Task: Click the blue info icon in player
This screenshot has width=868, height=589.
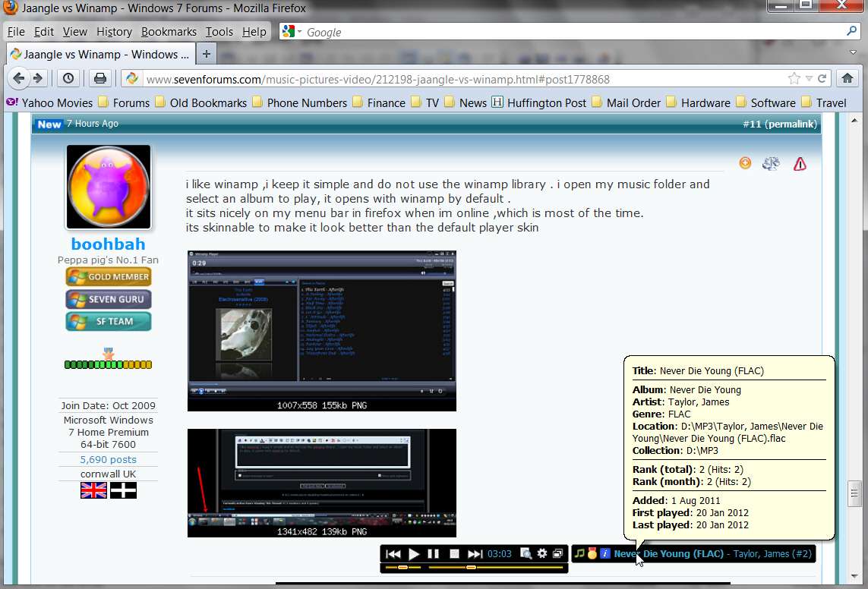Action: tap(605, 553)
